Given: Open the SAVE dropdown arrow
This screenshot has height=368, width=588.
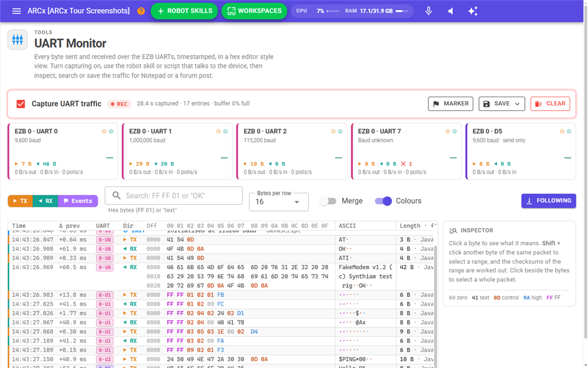Looking at the screenshot, I should 517,104.
